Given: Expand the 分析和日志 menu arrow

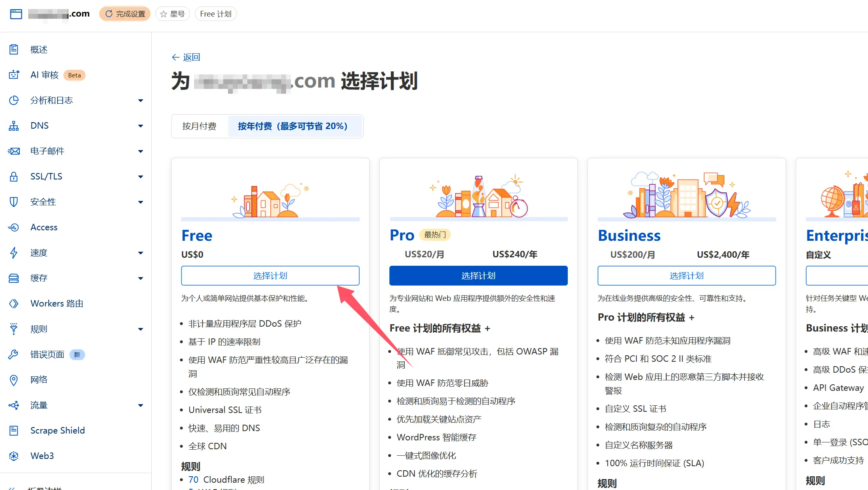Looking at the screenshot, I should pyautogui.click(x=140, y=100).
